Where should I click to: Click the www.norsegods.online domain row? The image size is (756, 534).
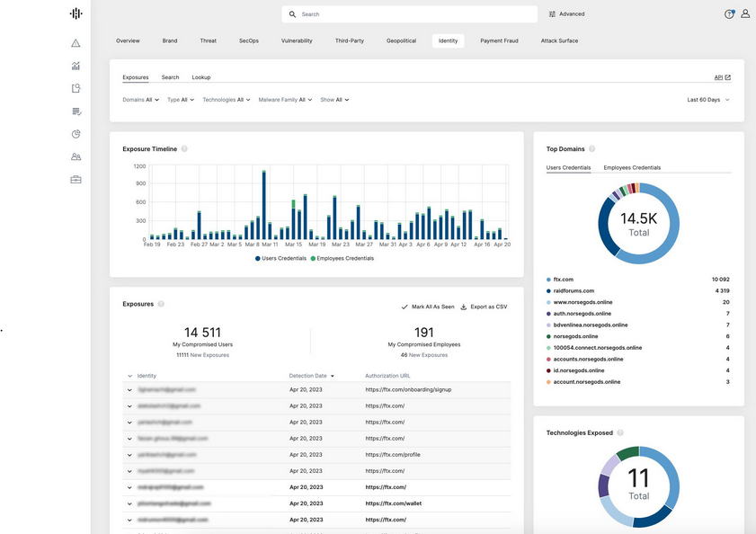pos(638,302)
